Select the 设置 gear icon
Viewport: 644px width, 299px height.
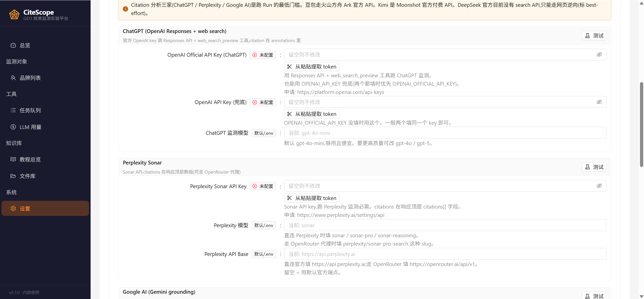pos(13,209)
